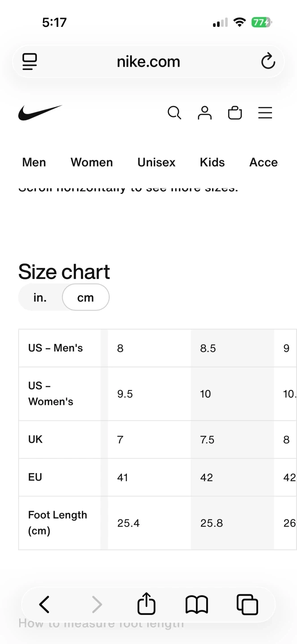Go back to previous page

coord(44,605)
